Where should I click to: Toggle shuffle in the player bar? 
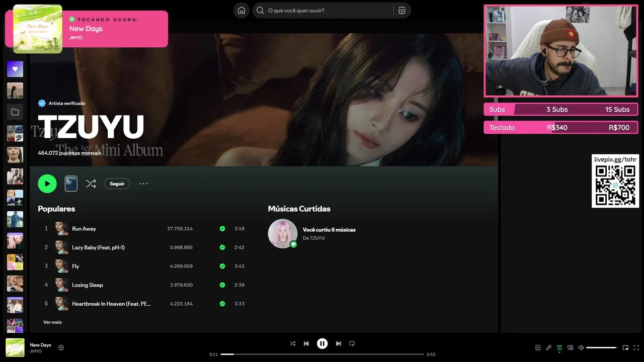click(x=292, y=344)
